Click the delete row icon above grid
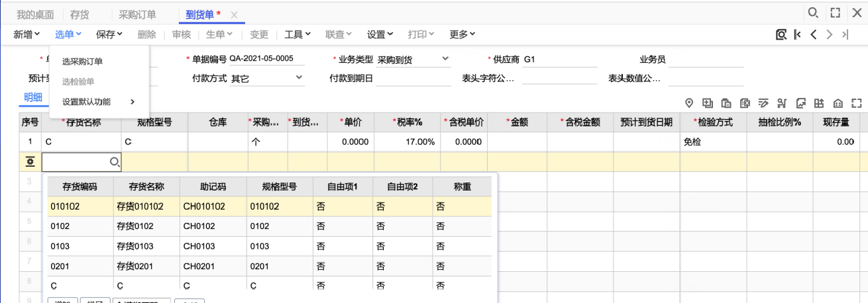Viewport: 868px width, 303px height. (745, 103)
